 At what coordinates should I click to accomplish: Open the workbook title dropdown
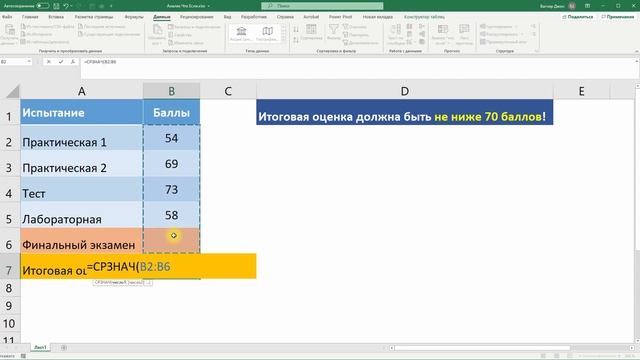(209, 6)
